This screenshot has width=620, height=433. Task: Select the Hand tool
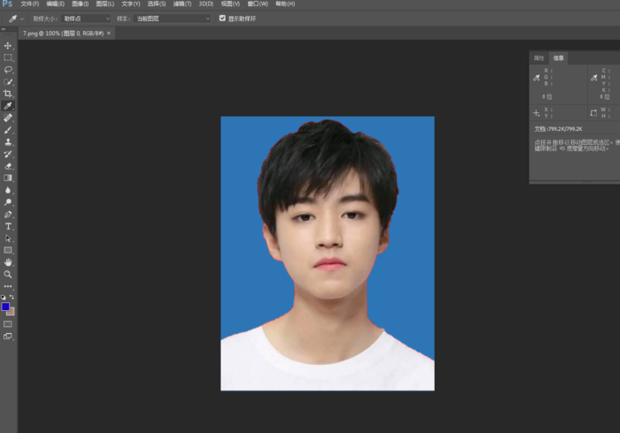[8, 262]
